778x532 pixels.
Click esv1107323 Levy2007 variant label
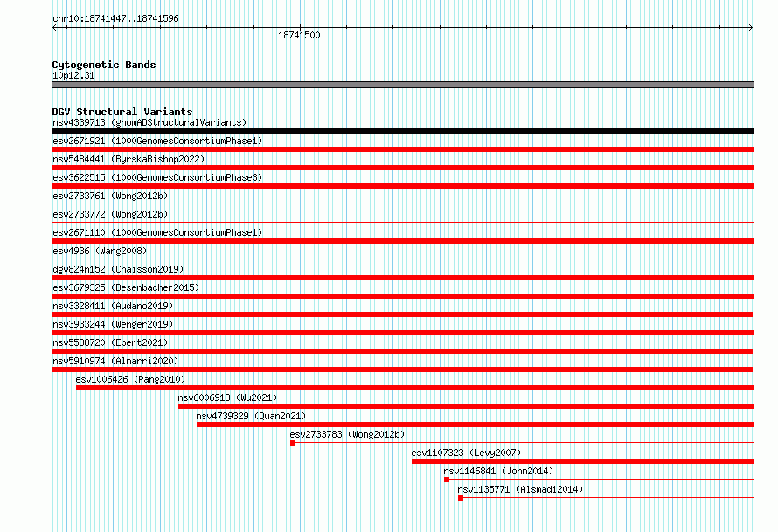point(466,453)
